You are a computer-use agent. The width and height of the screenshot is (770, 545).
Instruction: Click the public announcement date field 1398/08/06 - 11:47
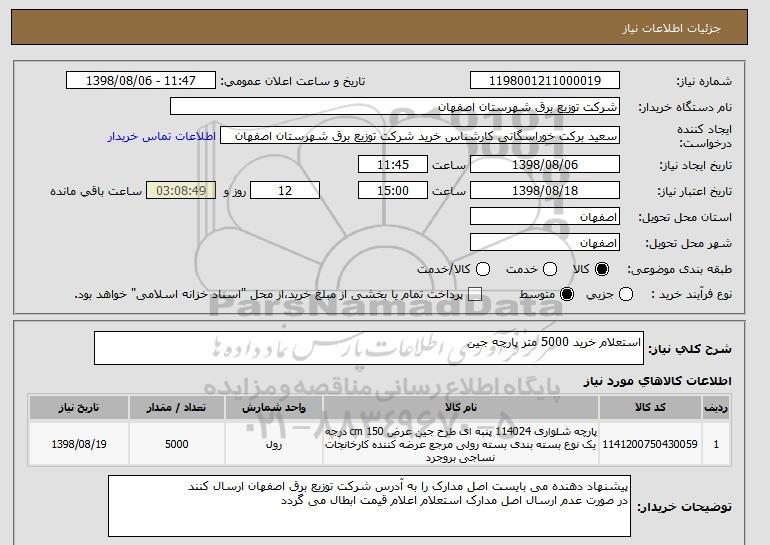tap(141, 81)
